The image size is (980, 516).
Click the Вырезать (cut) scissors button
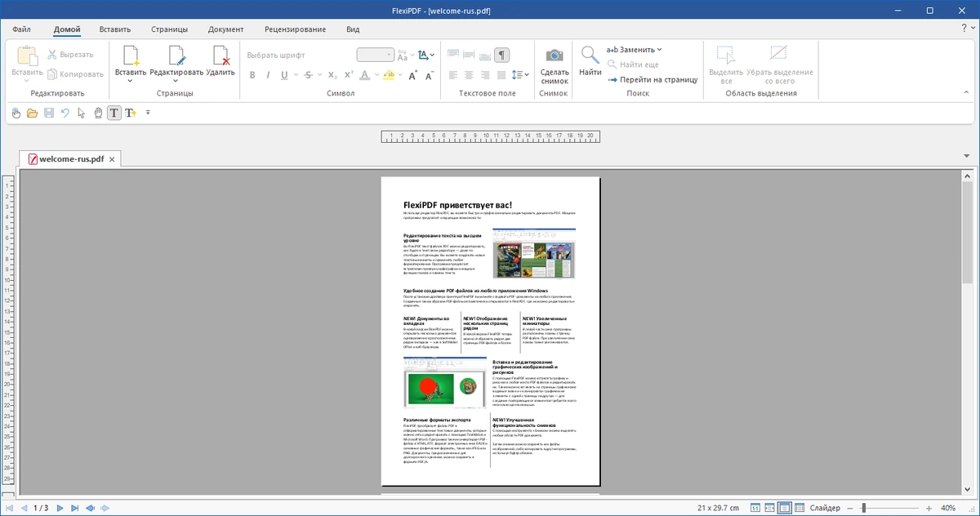70,54
